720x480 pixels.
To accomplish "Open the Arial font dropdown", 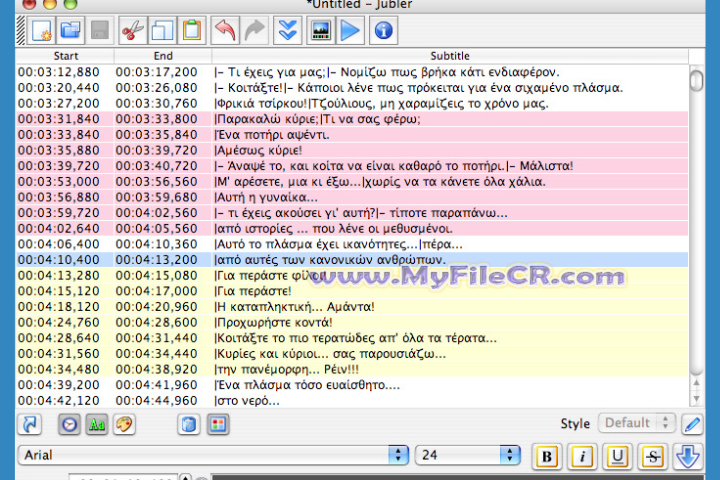I will pos(214,455).
